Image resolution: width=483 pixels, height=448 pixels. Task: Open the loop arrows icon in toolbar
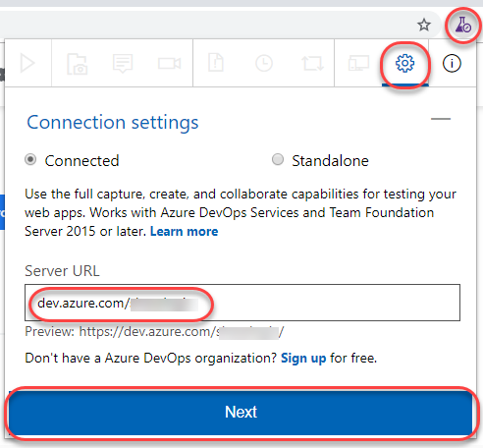313,63
